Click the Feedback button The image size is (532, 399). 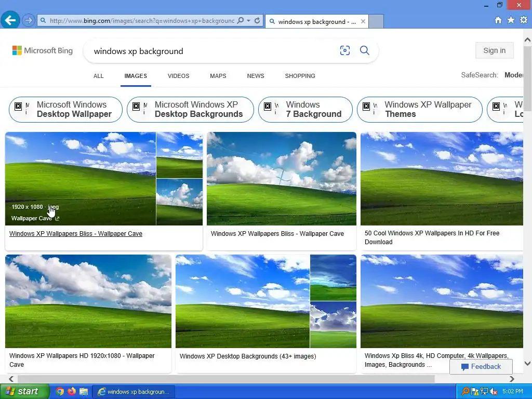pos(481,366)
